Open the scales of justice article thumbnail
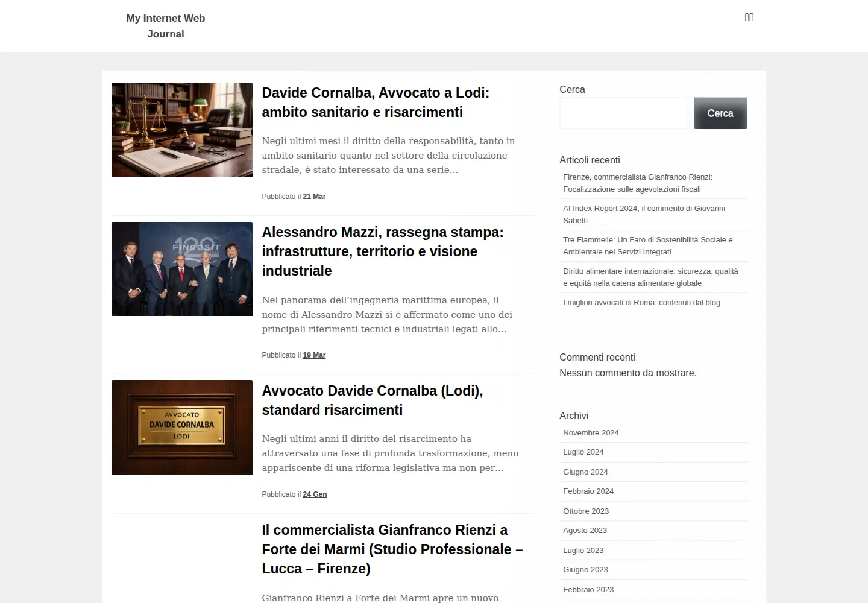This screenshot has height=603, width=868. pyautogui.click(x=182, y=130)
